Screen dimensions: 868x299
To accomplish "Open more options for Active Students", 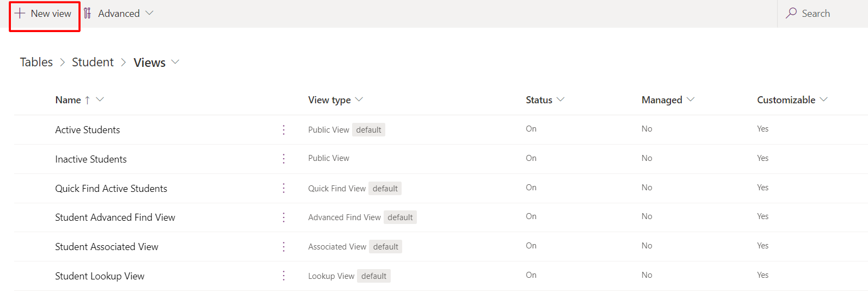I will click(284, 130).
